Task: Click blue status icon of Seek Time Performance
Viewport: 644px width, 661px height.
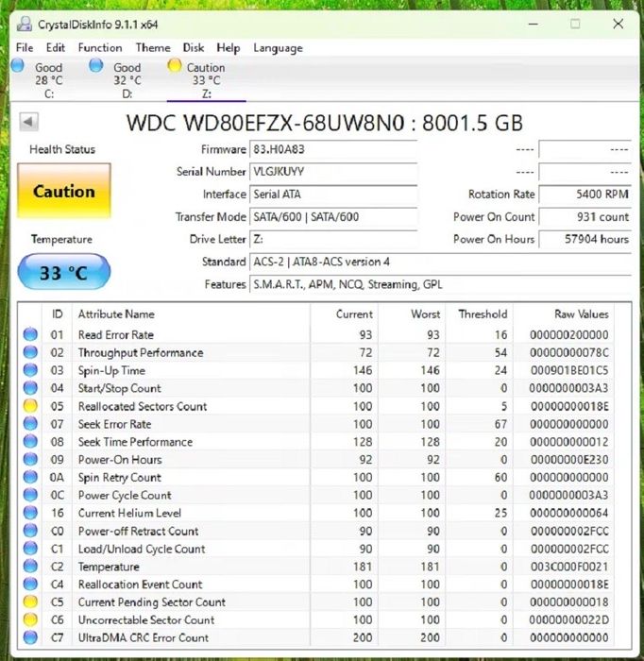Action: [30, 441]
